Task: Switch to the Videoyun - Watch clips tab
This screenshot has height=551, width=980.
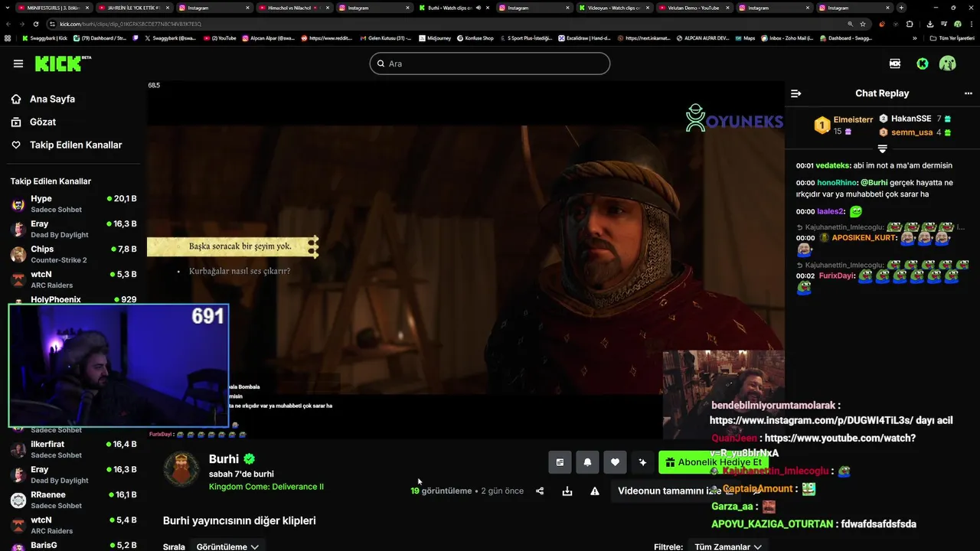Action: (613, 8)
